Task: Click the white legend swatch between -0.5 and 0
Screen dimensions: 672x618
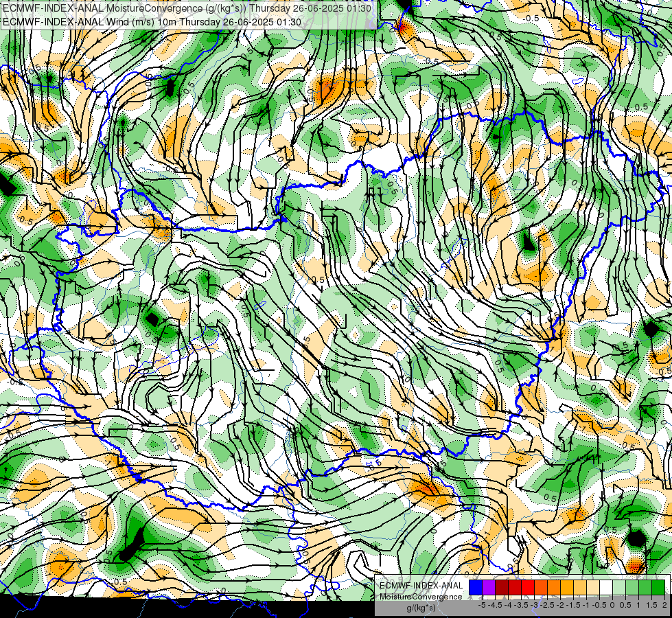Action: (x=606, y=587)
